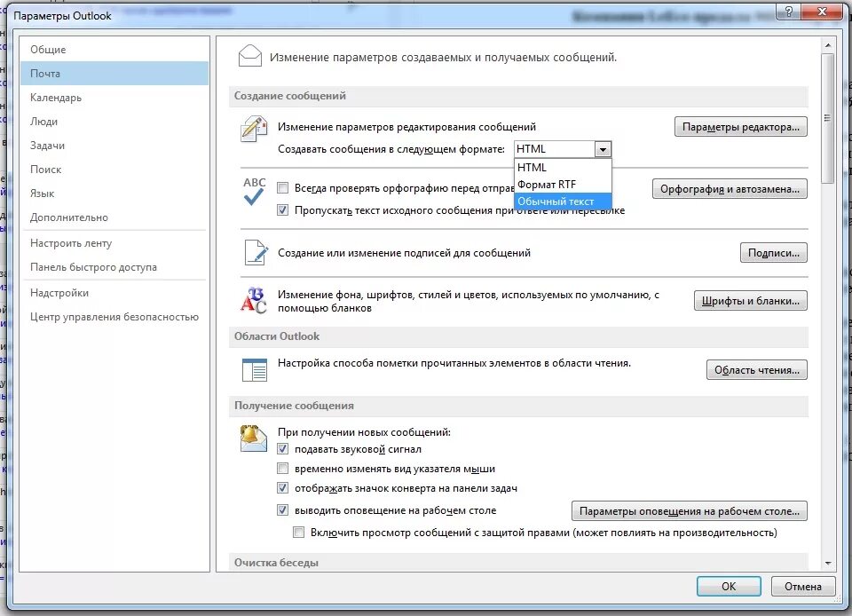Click the 'Параметры редактора...' button

point(740,127)
